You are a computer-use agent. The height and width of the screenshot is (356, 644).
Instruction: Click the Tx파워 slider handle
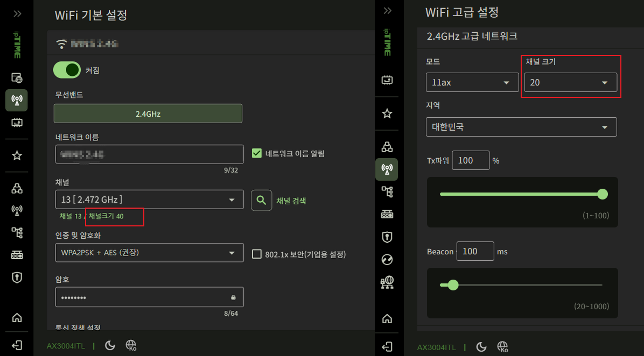603,194
